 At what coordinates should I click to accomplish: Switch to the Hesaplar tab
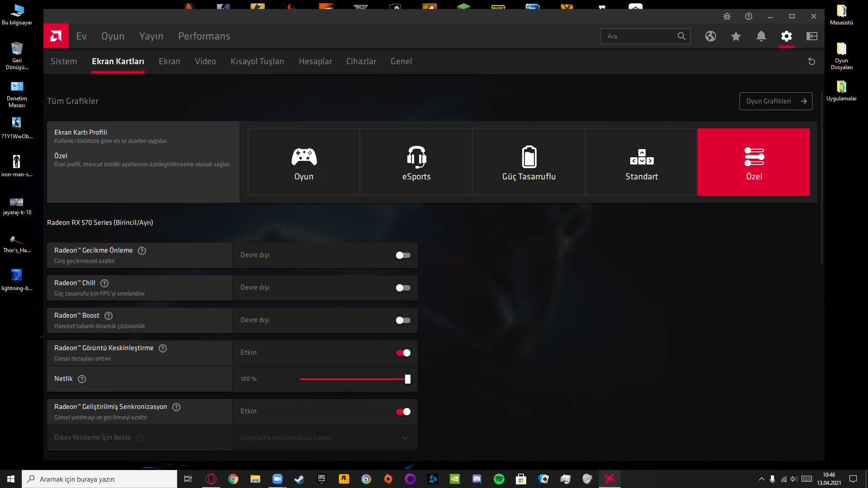click(315, 61)
